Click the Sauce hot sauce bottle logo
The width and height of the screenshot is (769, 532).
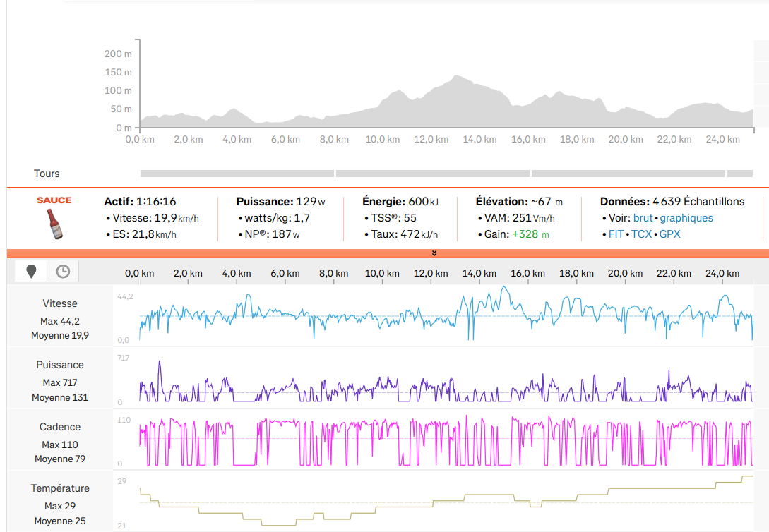(x=54, y=220)
